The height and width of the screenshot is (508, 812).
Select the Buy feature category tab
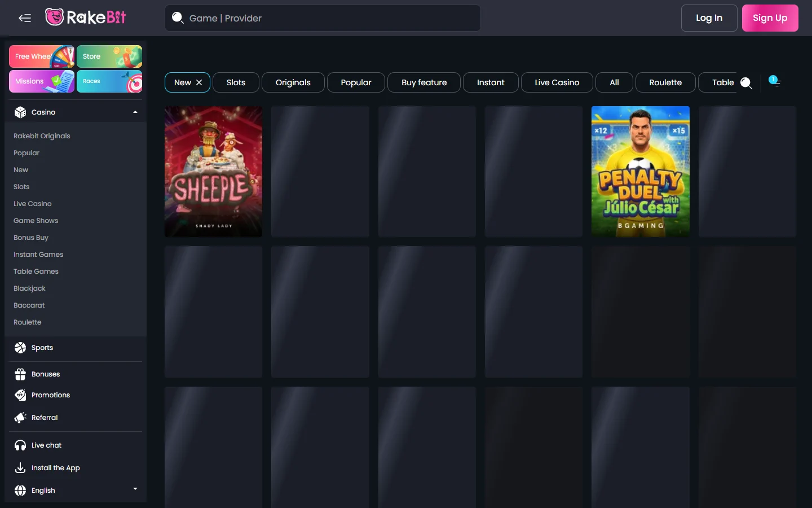tap(424, 82)
